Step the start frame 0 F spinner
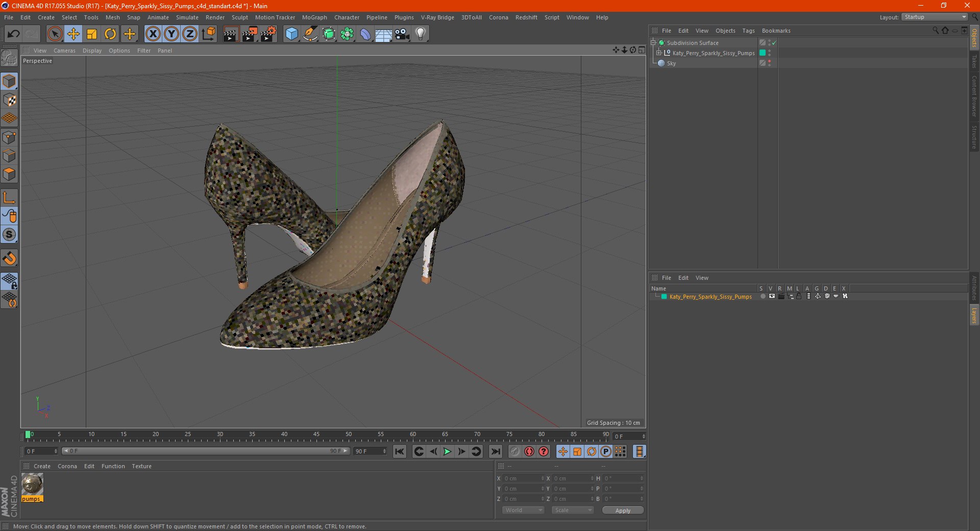The width and height of the screenshot is (980, 531). [x=56, y=451]
